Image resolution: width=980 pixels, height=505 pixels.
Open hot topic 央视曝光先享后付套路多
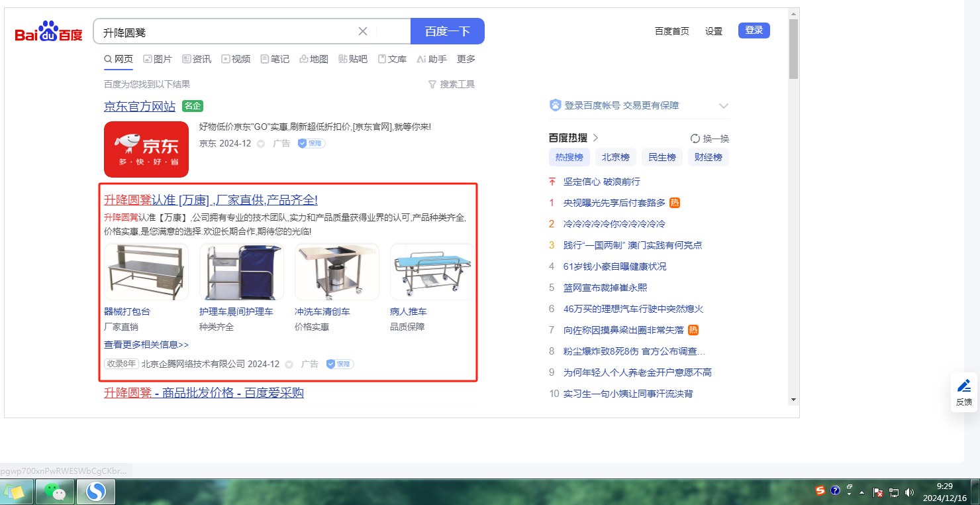(614, 203)
